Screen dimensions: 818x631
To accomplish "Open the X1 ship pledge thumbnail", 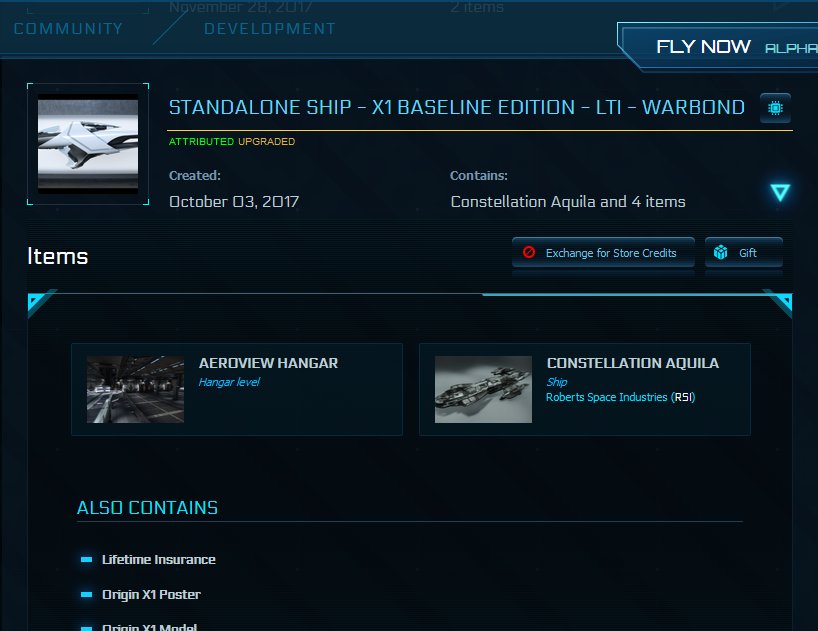I will 88,143.
